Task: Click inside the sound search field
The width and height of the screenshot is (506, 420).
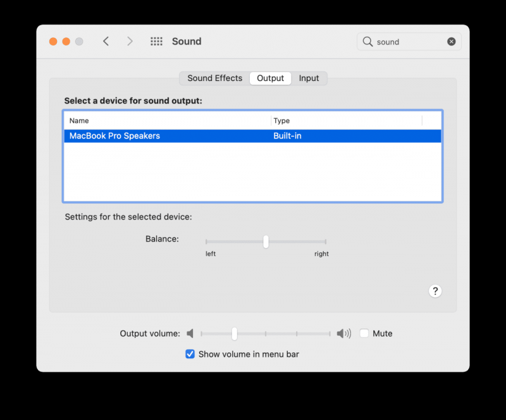Action: pyautogui.click(x=408, y=41)
